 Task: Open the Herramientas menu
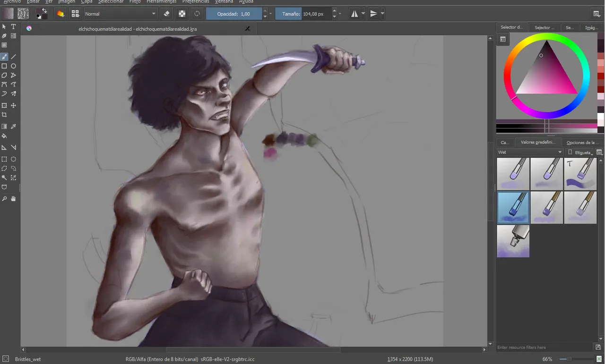click(161, 1)
